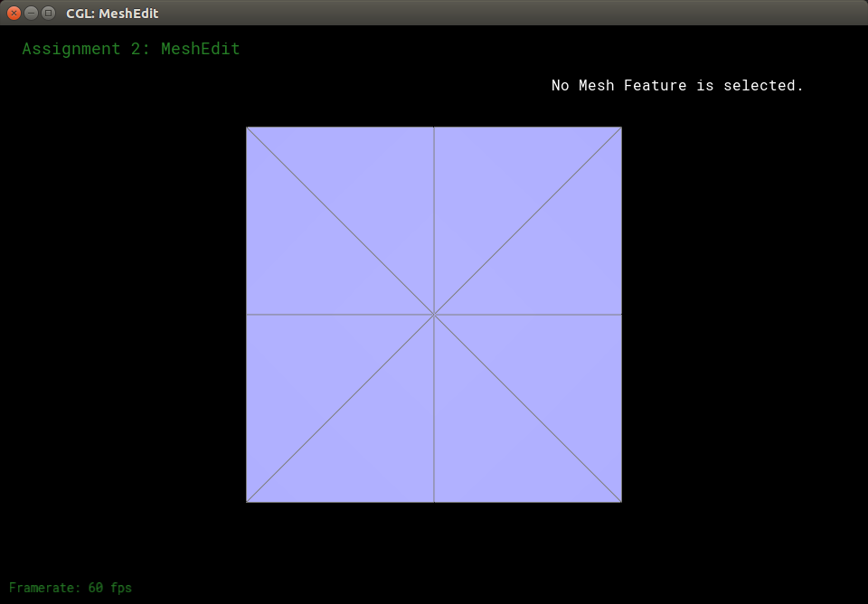Click the 'No Mesh Feature is selected' status text
868x604 pixels.
click(677, 86)
